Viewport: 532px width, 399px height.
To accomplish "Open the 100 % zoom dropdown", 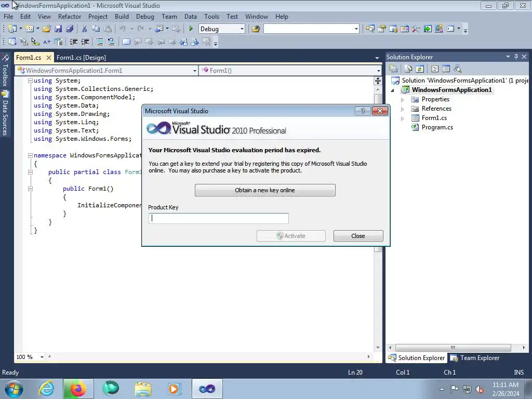I will (42, 357).
